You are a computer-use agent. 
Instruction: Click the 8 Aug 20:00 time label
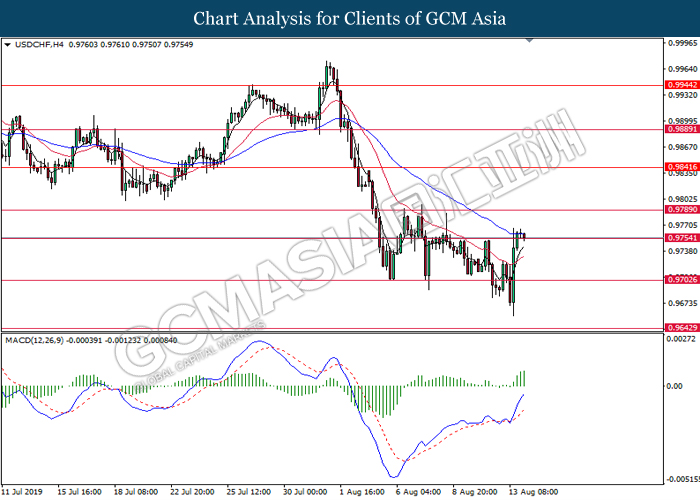pos(475,492)
